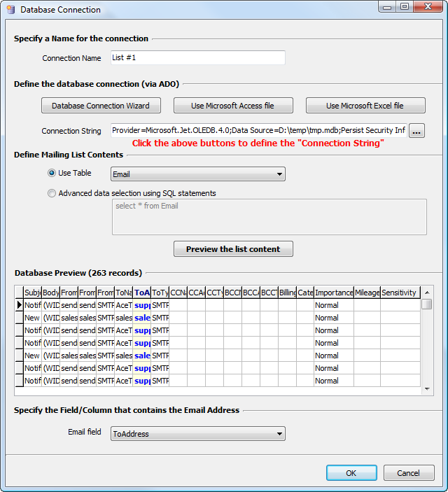Click the Database Connection Wizard button
This screenshot has height=492, width=448.
pyautogui.click(x=101, y=106)
